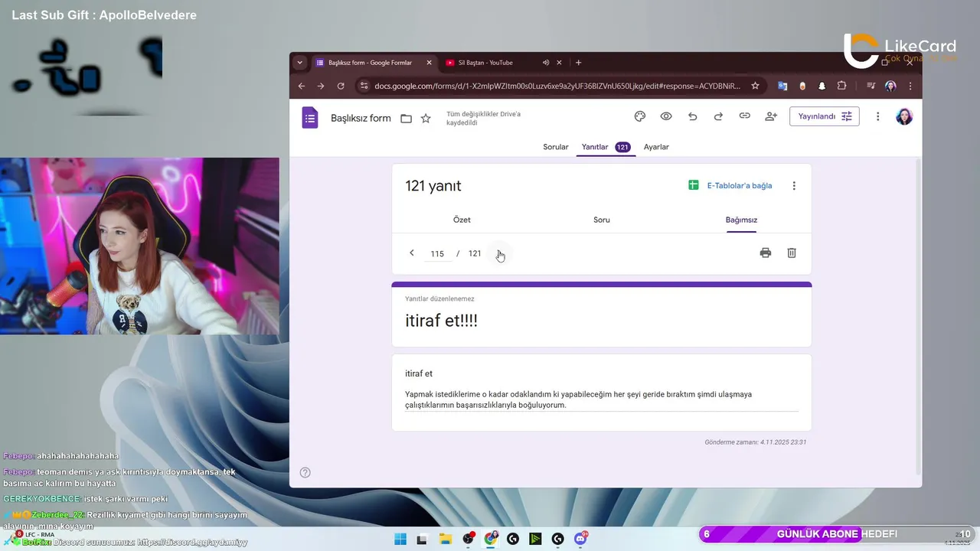Go to previous response arrow
Image resolution: width=980 pixels, height=551 pixels.
click(x=412, y=253)
